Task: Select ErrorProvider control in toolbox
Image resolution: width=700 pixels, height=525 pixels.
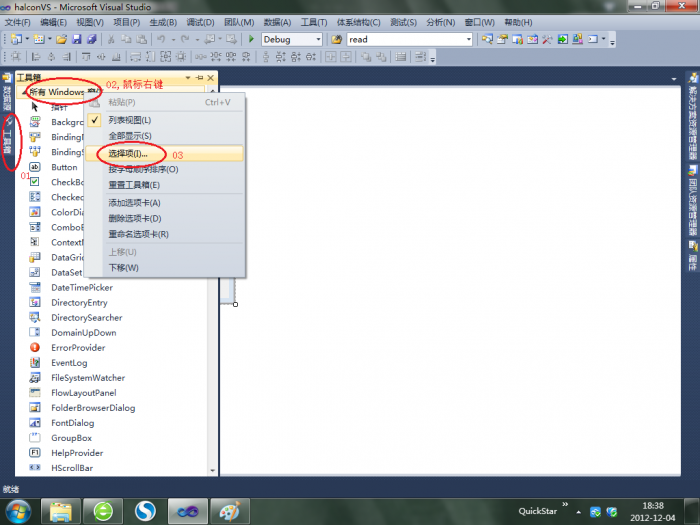Action: coord(78,347)
